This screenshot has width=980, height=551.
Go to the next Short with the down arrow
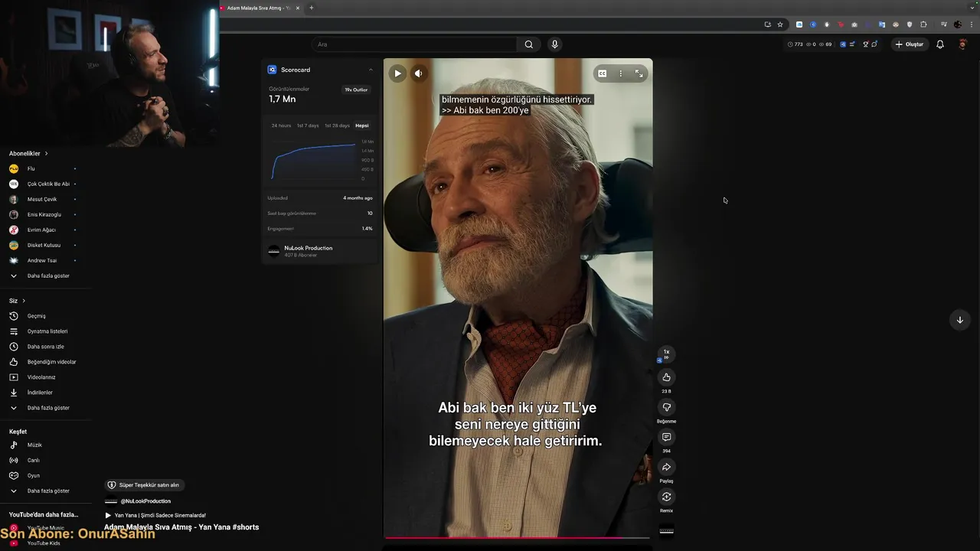point(960,320)
